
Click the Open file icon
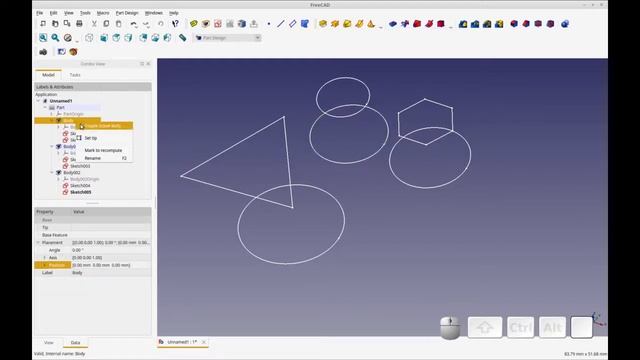pyautogui.click(x=55, y=24)
